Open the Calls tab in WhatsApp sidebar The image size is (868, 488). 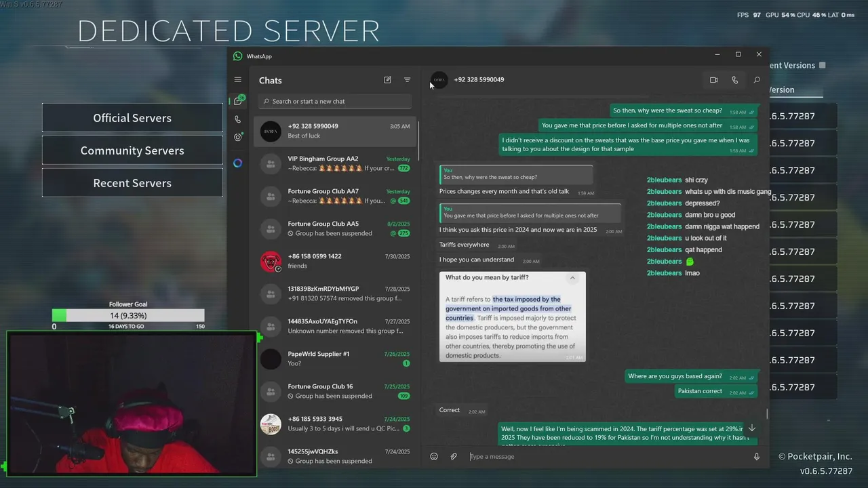tap(237, 119)
